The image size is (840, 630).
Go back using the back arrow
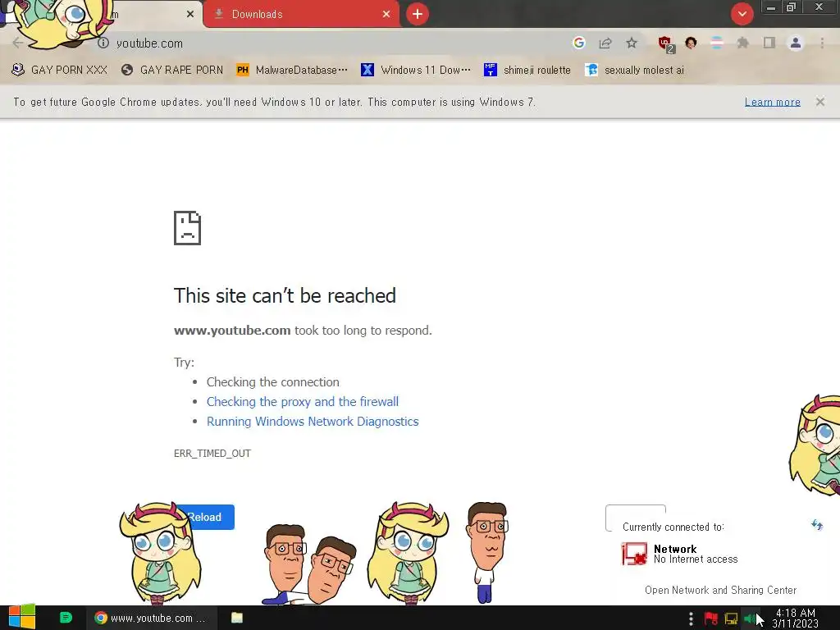[x=18, y=43]
